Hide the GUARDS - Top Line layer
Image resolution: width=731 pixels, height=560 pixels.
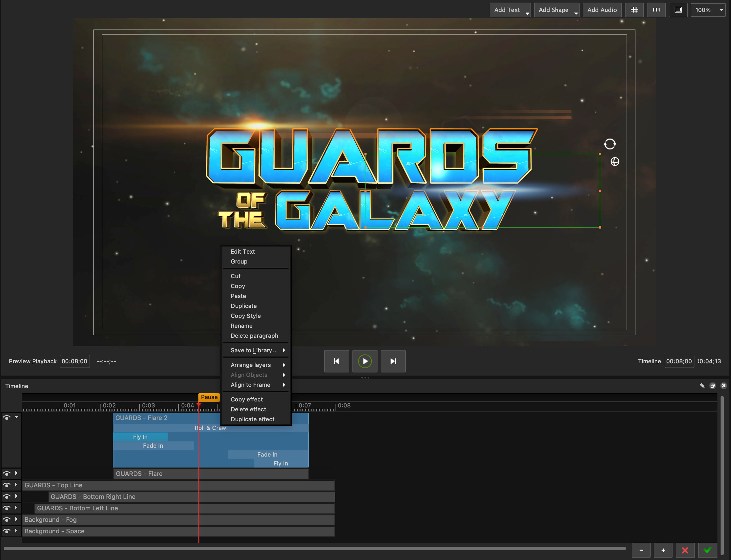7,485
